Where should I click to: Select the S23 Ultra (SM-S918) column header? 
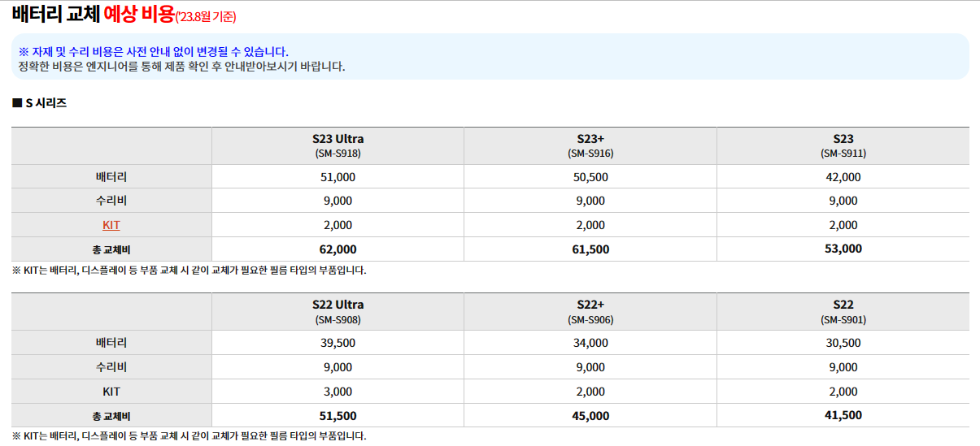[x=338, y=145]
